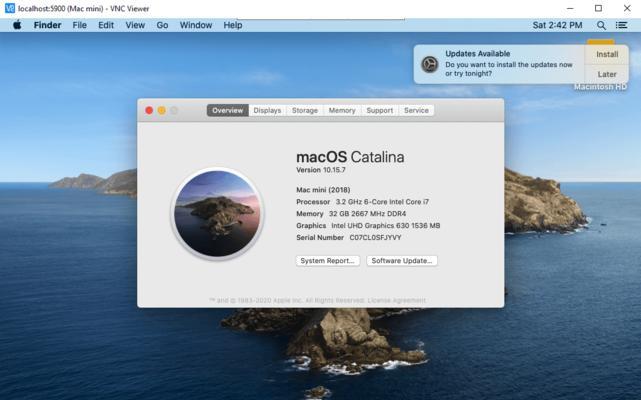Click the System Report... button
641x400 pixels.
pyautogui.click(x=327, y=261)
